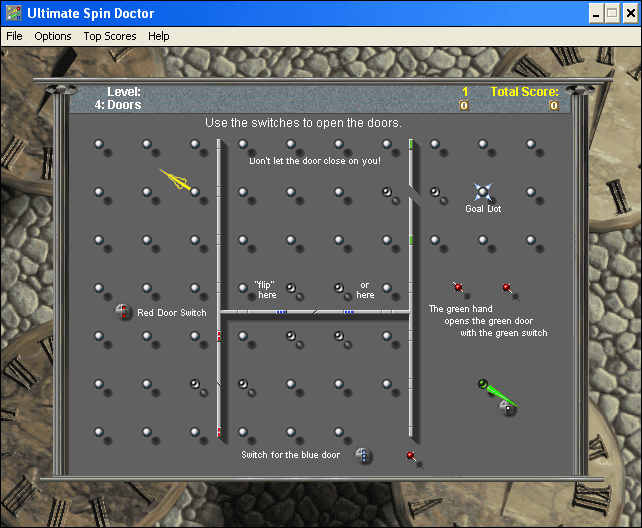Open the Top Scores menu
642x528 pixels.
tap(110, 36)
